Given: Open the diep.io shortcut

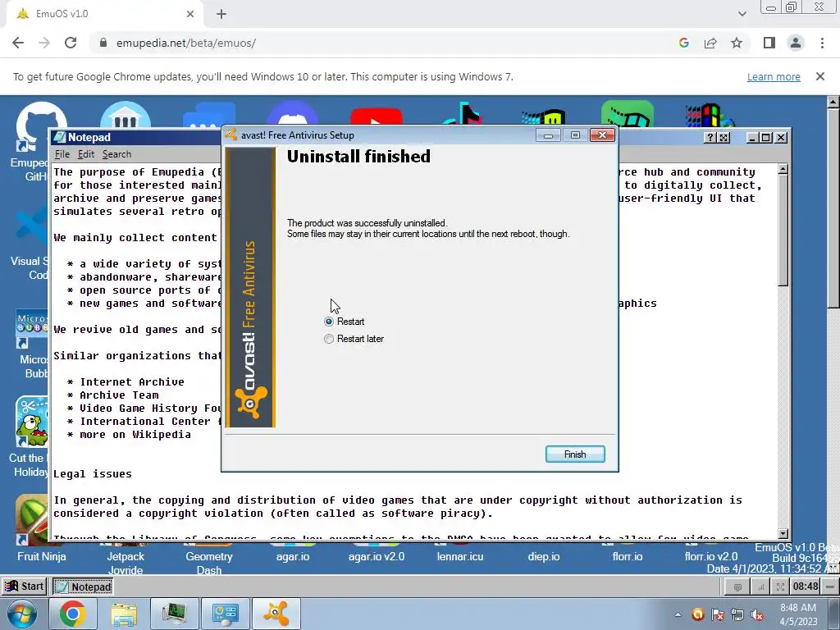Looking at the screenshot, I should point(543,557).
